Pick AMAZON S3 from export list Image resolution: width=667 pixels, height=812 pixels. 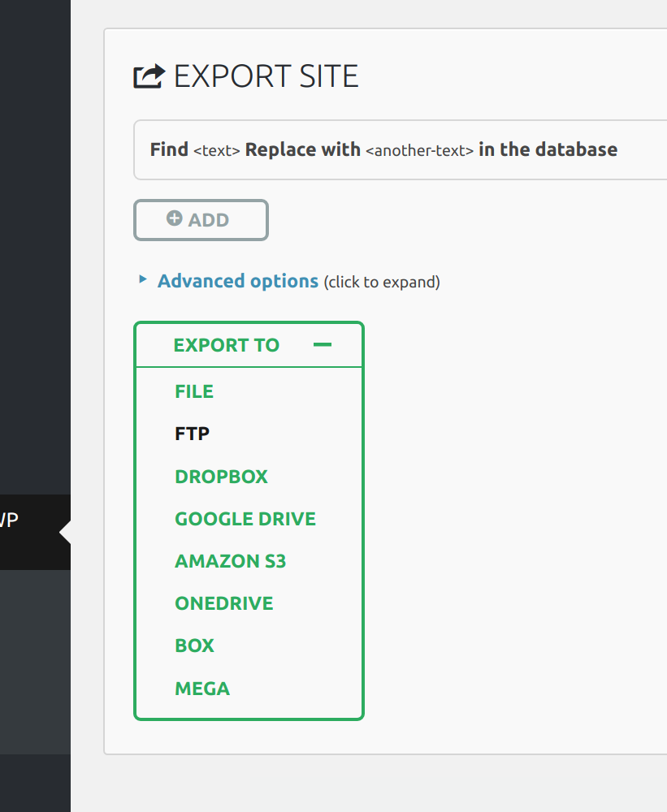coord(231,561)
